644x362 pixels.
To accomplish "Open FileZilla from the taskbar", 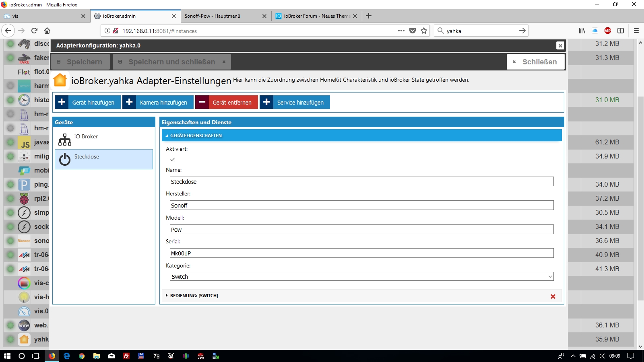I will pyautogui.click(x=126, y=356).
